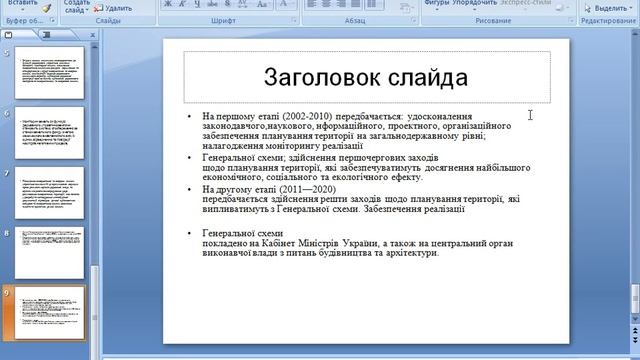Viewport: 640px width, 360px height.
Task: Open Convert to SmartArt button
Action: pyautogui.click(x=407, y=8)
